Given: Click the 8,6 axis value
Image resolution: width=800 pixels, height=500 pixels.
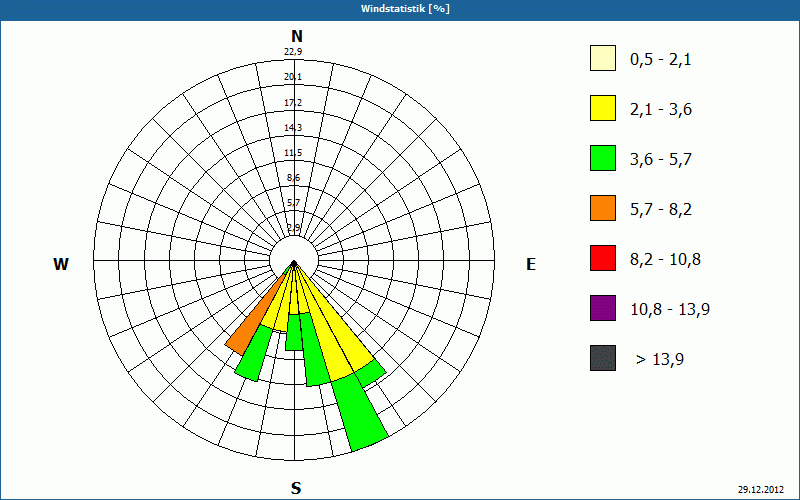Looking at the screenshot, I should point(293,178).
